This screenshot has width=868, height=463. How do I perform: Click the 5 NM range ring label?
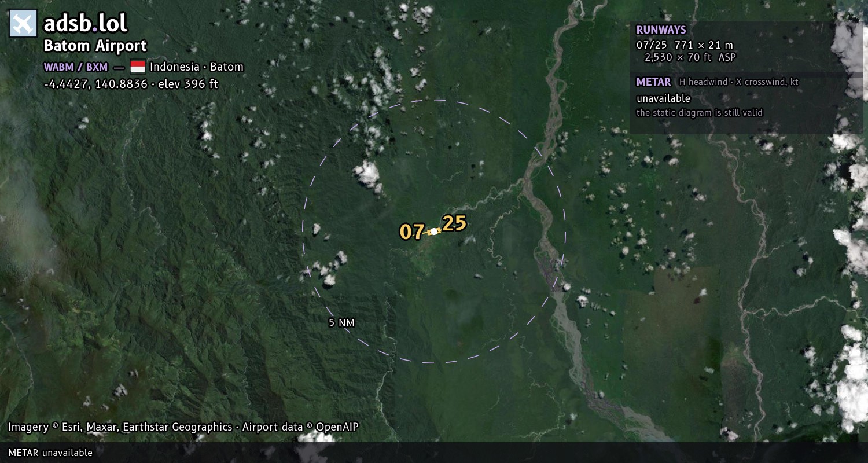click(341, 323)
